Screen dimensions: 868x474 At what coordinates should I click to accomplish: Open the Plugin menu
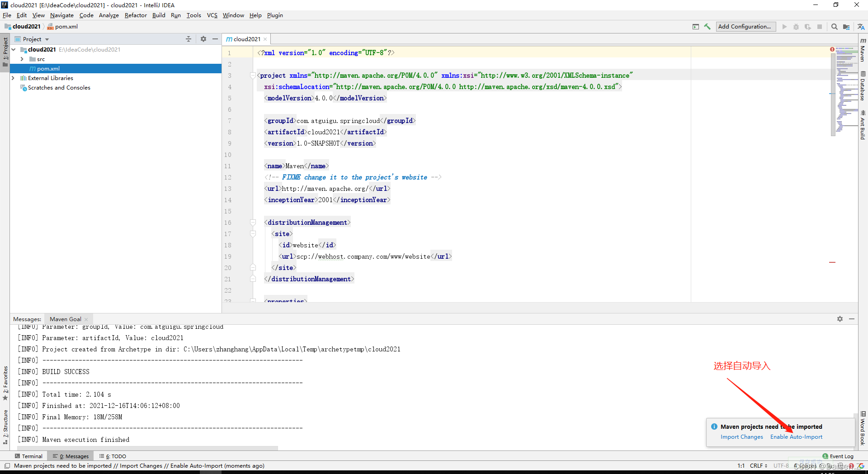275,15
